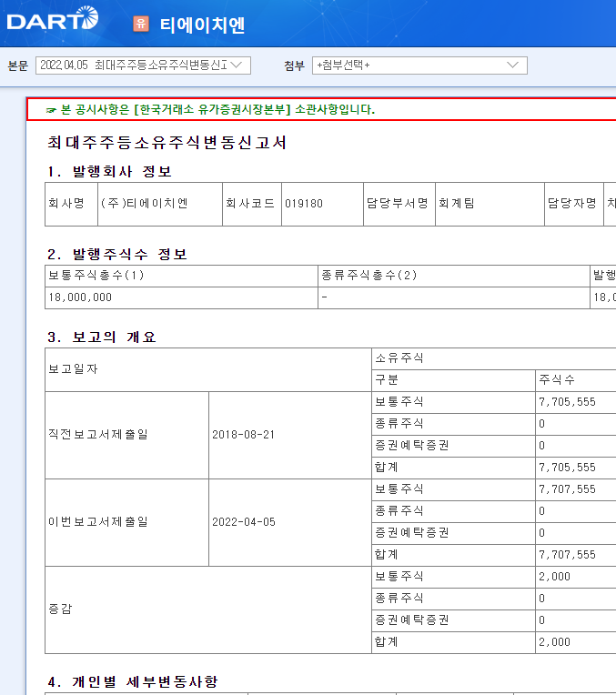
Task: Click the 회사코드 label cell
Action: point(252,204)
